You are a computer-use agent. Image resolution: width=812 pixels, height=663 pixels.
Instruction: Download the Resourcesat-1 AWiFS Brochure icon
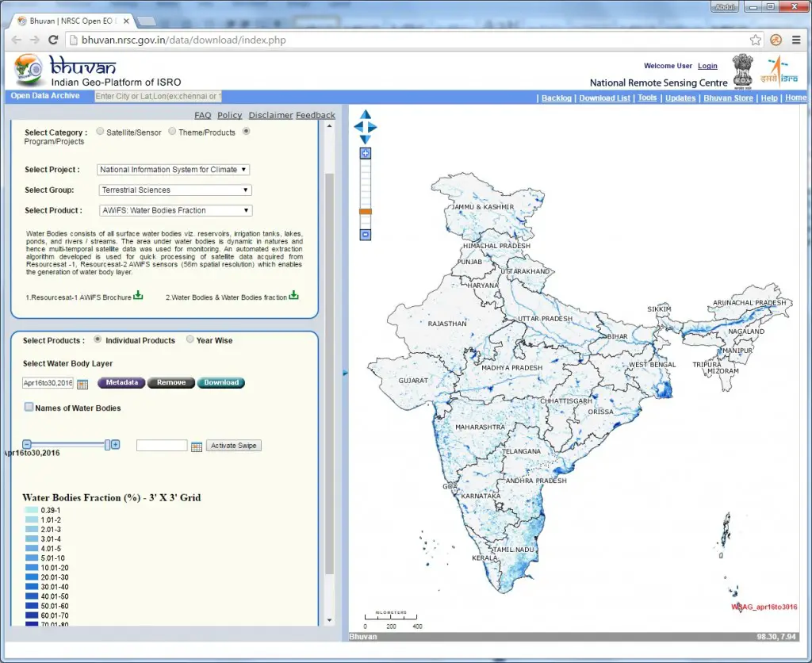coord(138,296)
